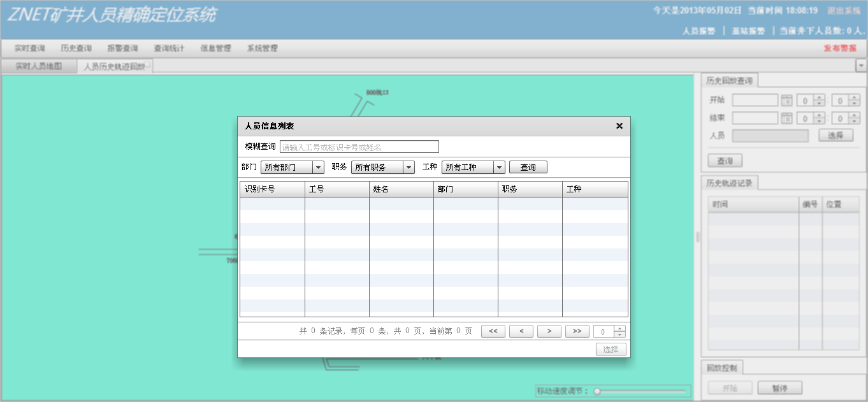Close the 人员信息列表 dialog
This screenshot has width=868, height=402.
pos(619,126)
